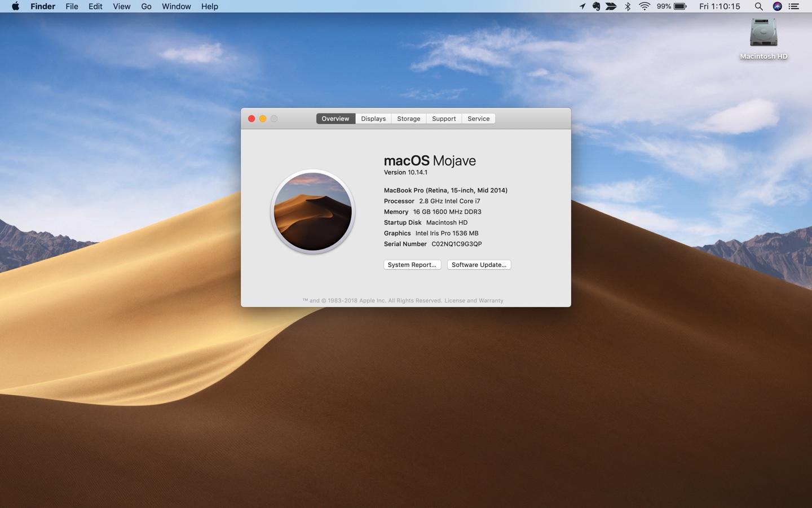
Task: Click the Software Update button
Action: [x=479, y=265]
